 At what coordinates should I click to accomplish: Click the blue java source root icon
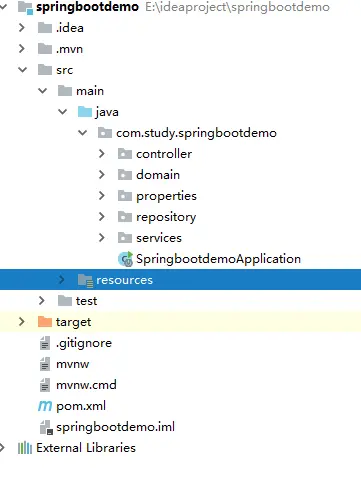point(85,112)
